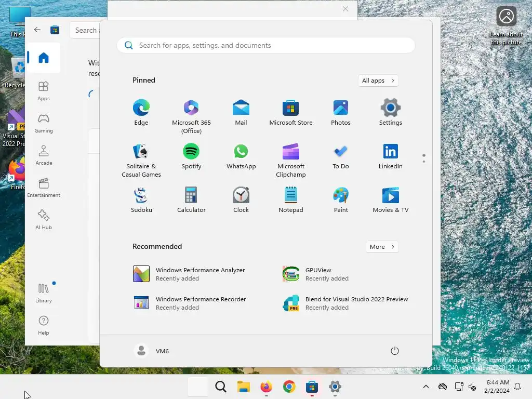Go to next pinned apps page dot
The image size is (532, 399).
tap(424, 162)
